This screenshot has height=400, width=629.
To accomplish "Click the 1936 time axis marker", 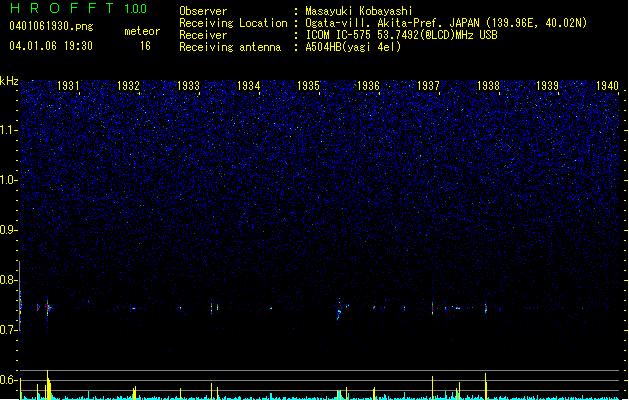I will click(x=368, y=85).
